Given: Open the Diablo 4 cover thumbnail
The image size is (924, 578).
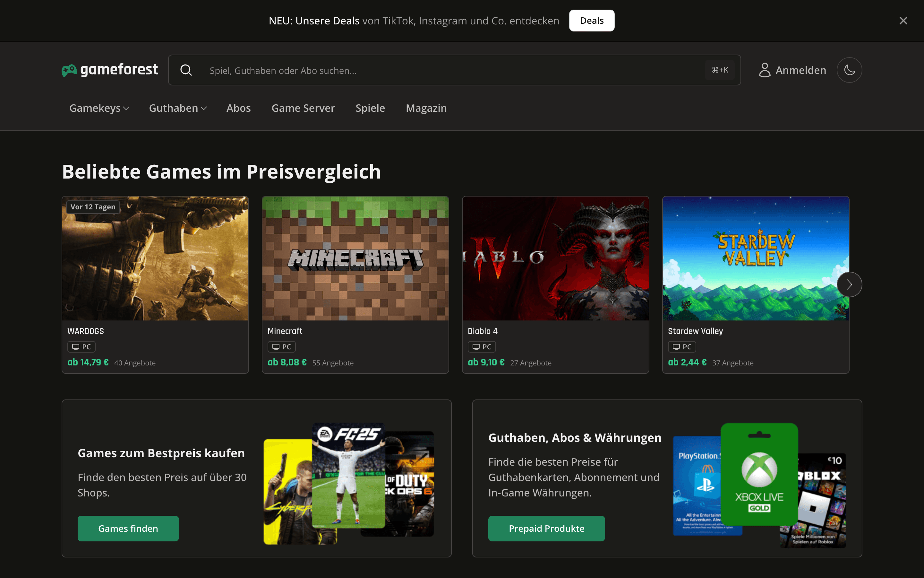Looking at the screenshot, I should 555,258.
